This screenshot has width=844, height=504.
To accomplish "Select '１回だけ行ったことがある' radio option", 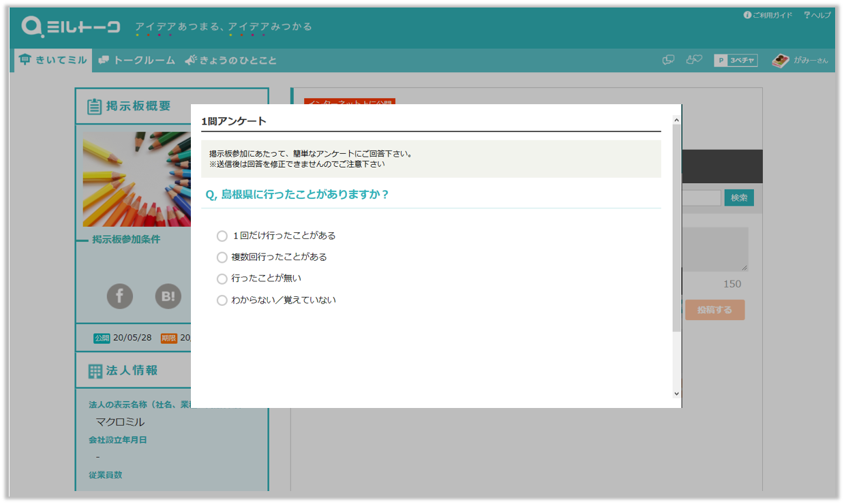I will pyautogui.click(x=222, y=236).
